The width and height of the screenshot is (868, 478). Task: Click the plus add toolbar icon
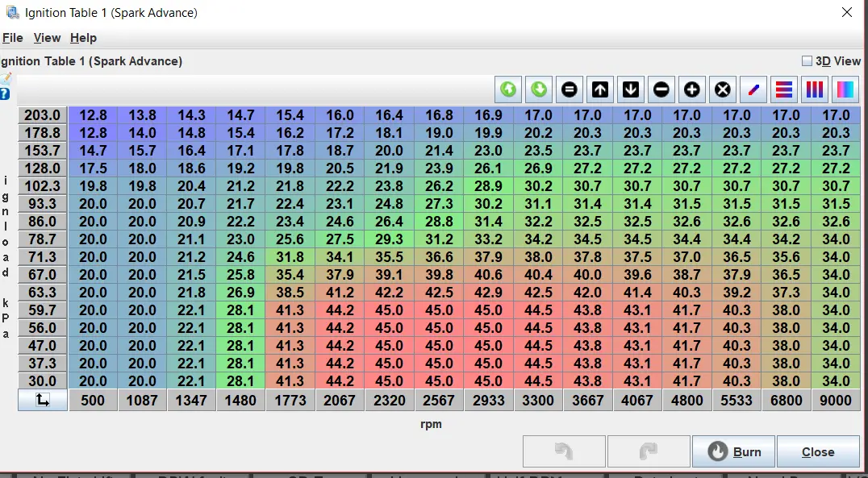(x=692, y=89)
